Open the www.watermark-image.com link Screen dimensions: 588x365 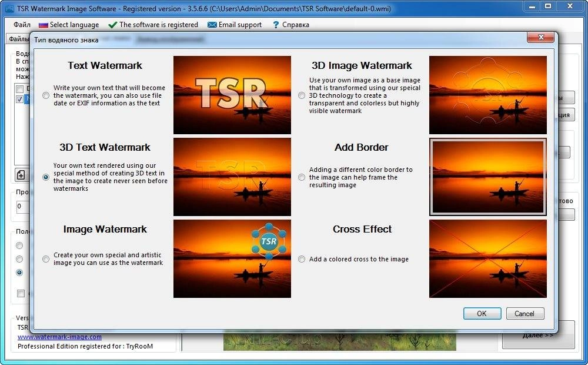click(59, 337)
